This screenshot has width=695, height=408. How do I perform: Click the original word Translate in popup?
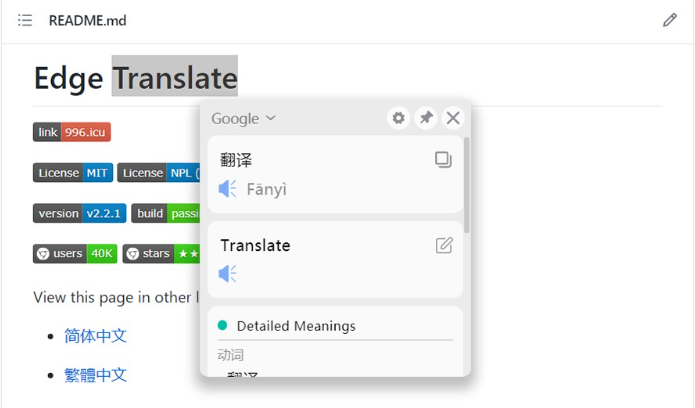tap(255, 245)
